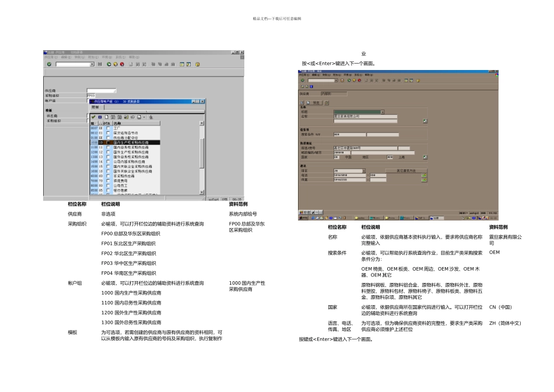Click the 其它通讯方法 button
This screenshot has height=392, width=554.
pyautogui.click(x=406, y=171)
